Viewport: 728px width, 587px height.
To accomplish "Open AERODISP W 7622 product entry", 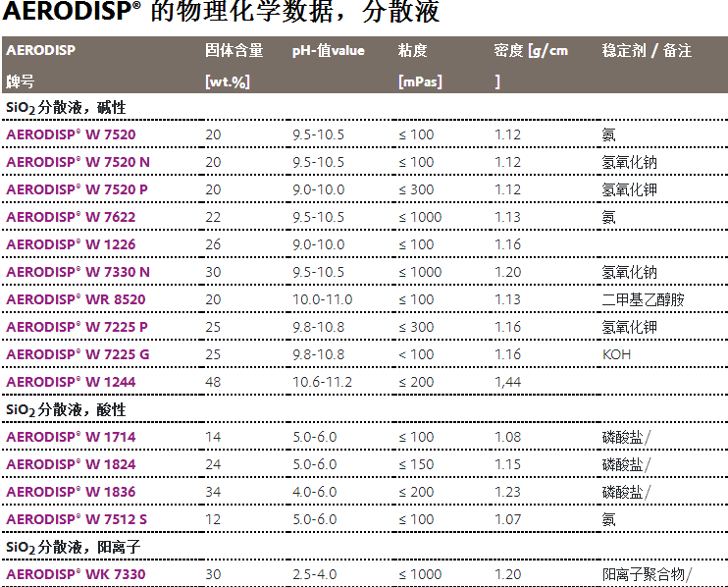I will [x=71, y=217].
